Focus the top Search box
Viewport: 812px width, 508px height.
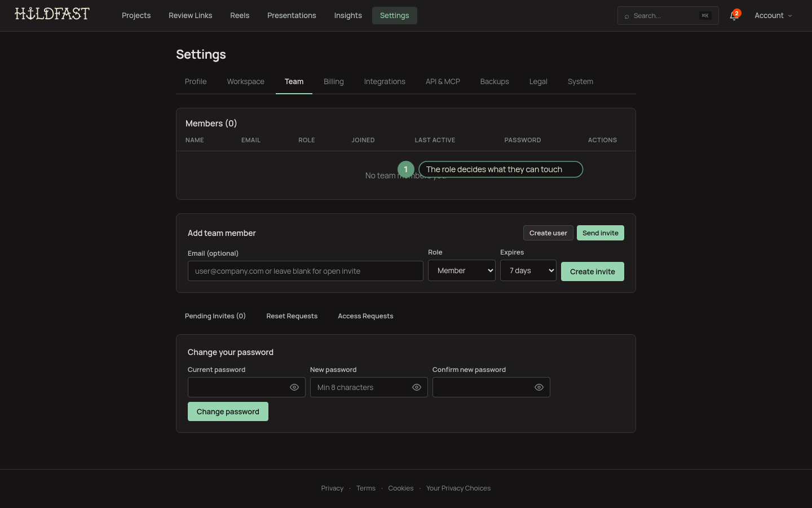point(668,16)
